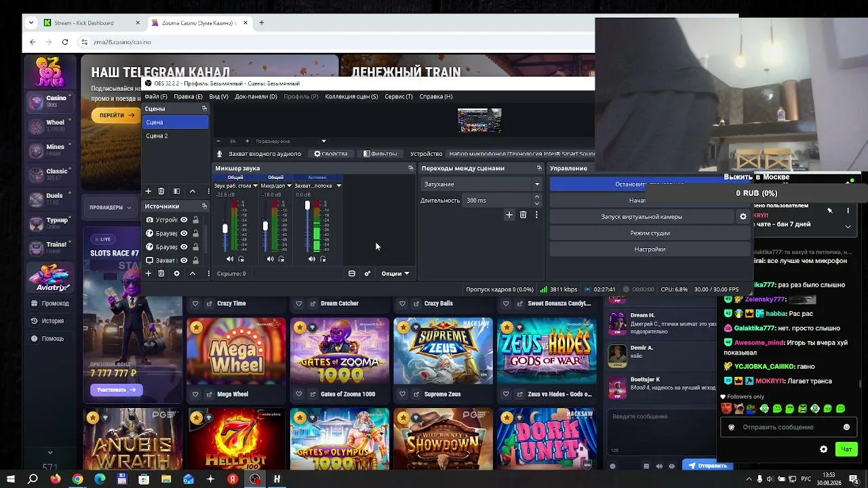Screen dimensions: 868x488
Task: Toggle visibility of the third source, a Браузер row
Action: click(184, 247)
